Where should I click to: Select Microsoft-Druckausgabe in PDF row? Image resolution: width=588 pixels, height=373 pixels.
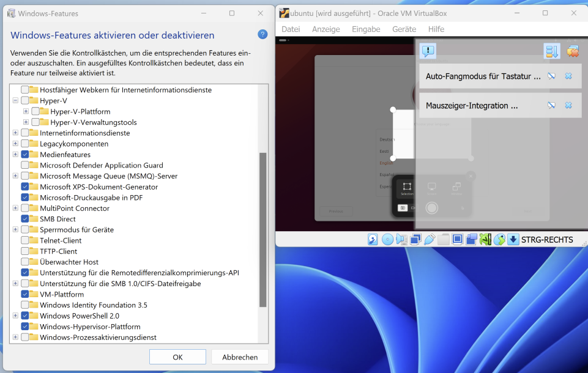(91, 198)
